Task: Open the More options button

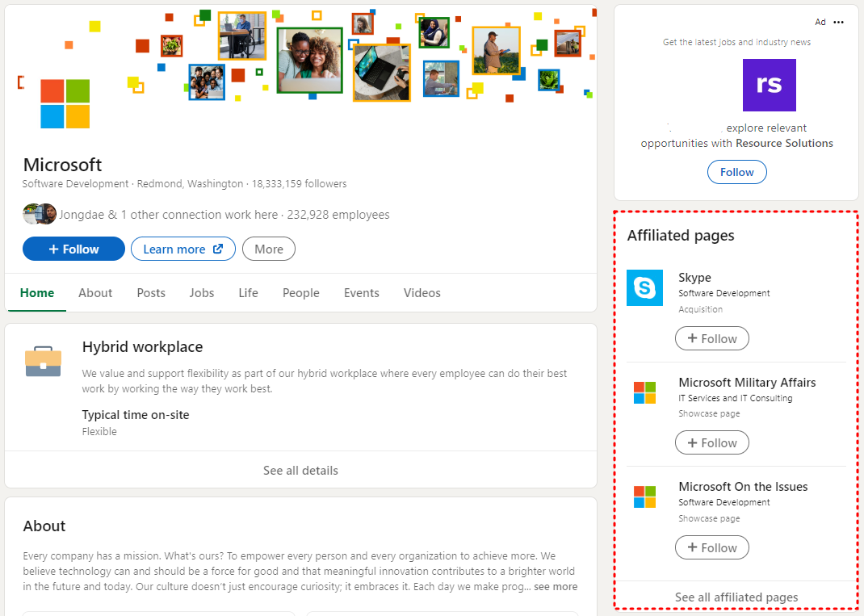Action: coord(269,249)
